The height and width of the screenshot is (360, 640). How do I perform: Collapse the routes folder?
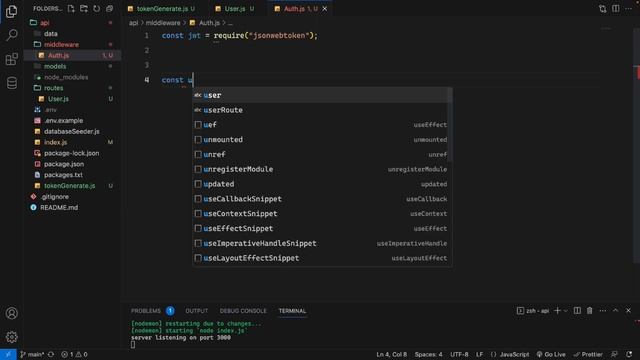coord(72,88)
